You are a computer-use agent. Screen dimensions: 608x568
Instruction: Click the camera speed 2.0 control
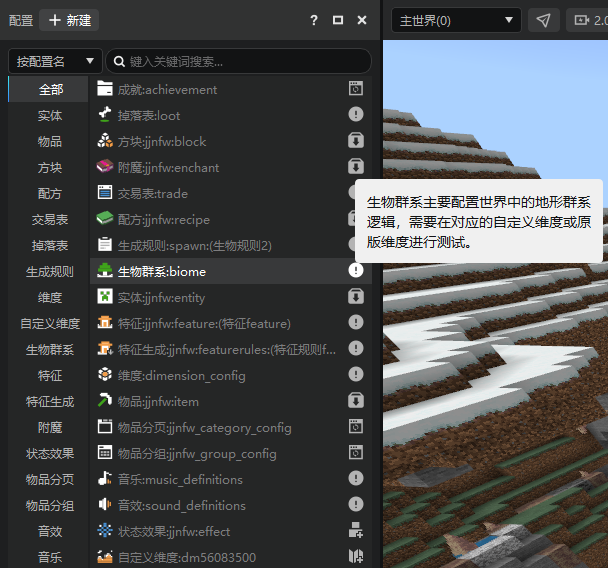(587, 20)
